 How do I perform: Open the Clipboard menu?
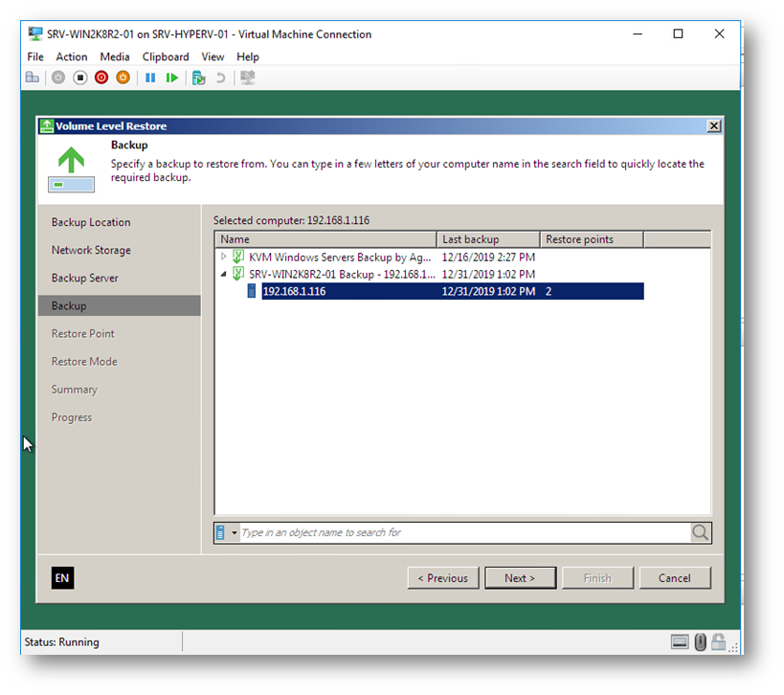[x=166, y=56]
